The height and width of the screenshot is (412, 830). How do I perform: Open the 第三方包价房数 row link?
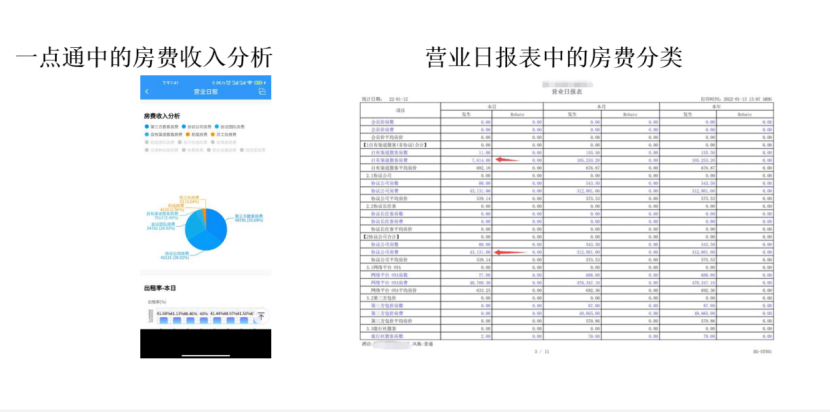click(386, 305)
